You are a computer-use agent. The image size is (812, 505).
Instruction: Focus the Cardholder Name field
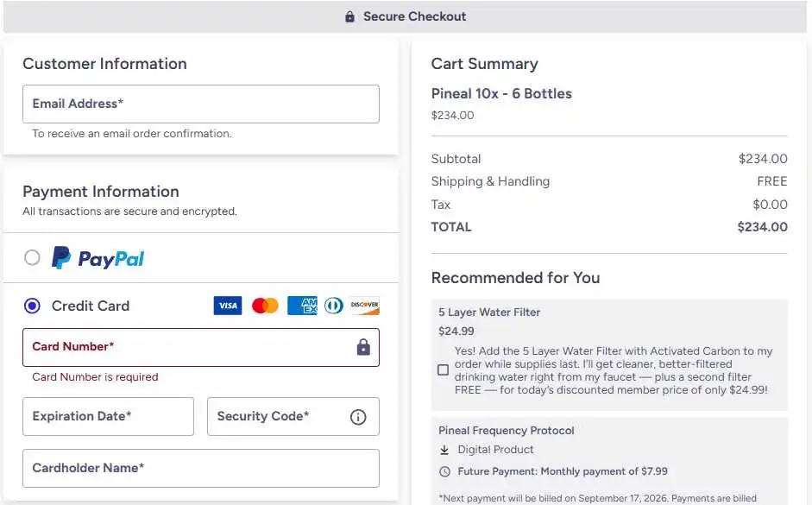[x=201, y=468]
